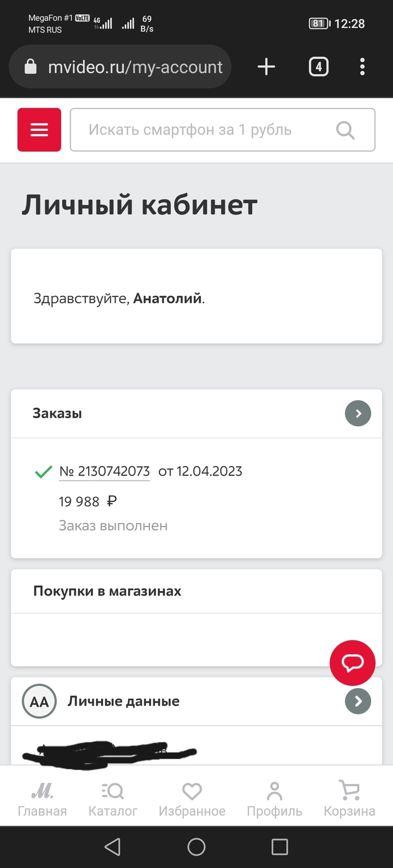
Task: Open the red chat support bubble
Action: pos(353,663)
